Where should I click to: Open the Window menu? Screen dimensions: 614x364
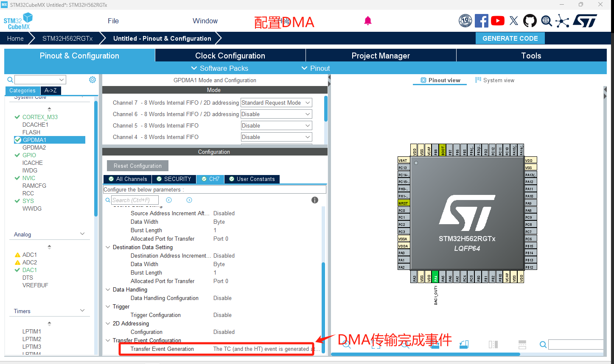pyautogui.click(x=205, y=21)
